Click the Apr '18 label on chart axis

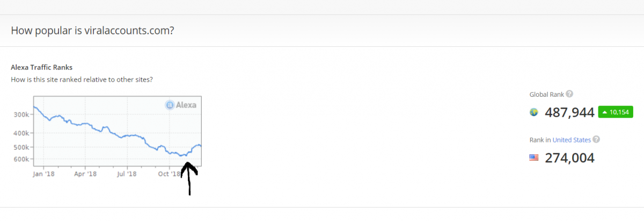(x=85, y=174)
